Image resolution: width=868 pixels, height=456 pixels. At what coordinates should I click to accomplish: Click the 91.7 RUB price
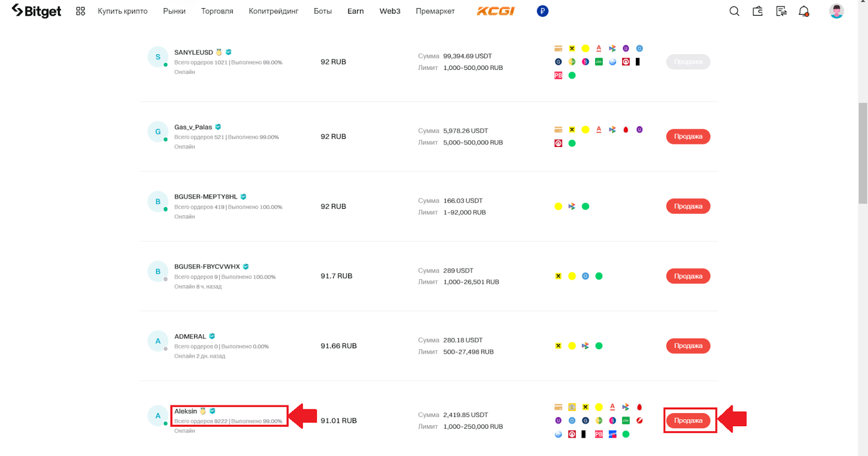pos(336,276)
